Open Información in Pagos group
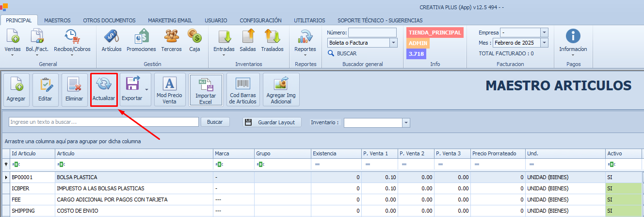 point(573,40)
